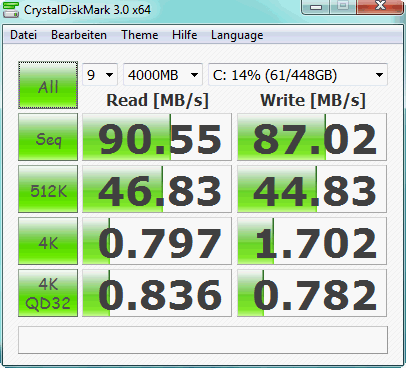The width and height of the screenshot is (406, 368).
Task: Minimize the CrystalDiskMark window
Action: coord(316,7)
